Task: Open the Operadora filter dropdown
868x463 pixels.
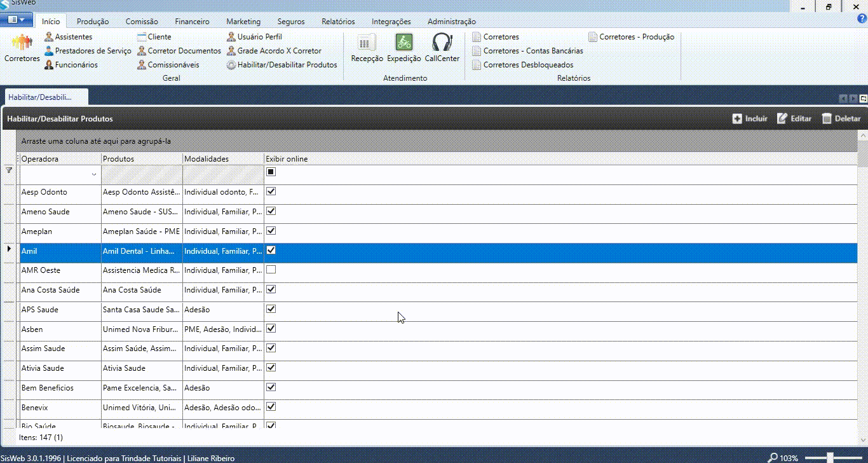Action: [x=94, y=174]
